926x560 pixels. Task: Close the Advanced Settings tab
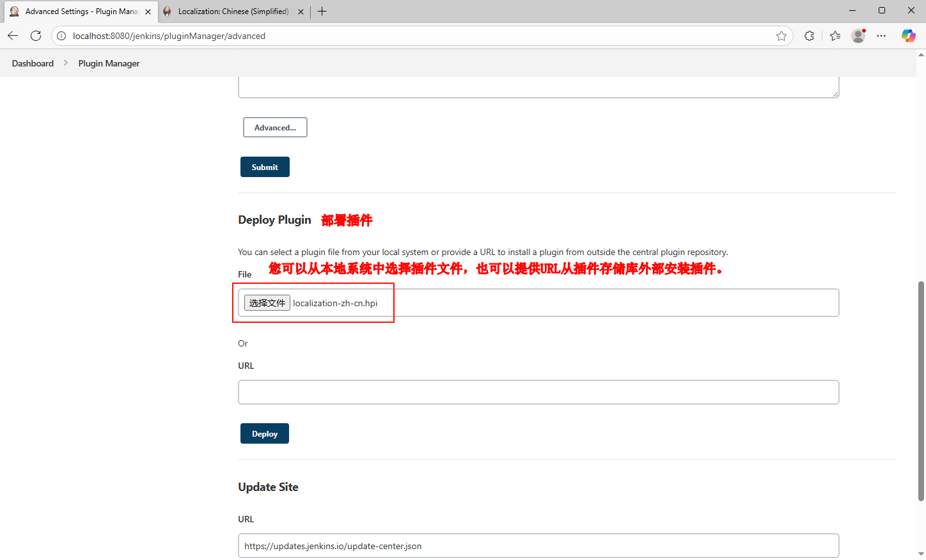[x=148, y=12]
